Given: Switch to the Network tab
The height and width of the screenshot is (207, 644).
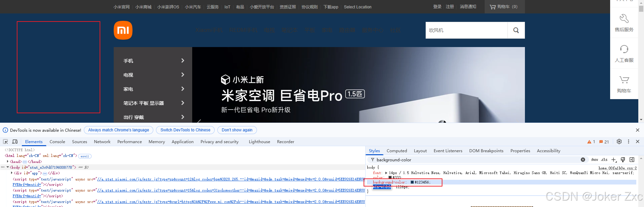Looking at the screenshot, I should pos(102,142).
